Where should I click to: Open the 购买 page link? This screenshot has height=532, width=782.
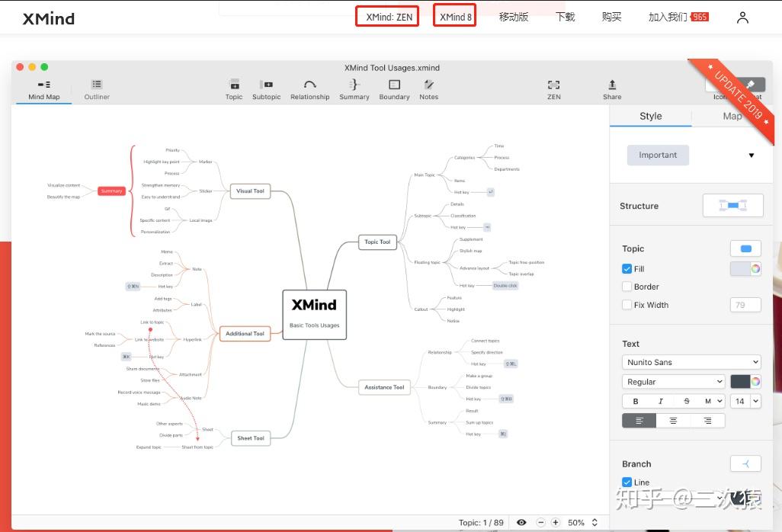(611, 17)
